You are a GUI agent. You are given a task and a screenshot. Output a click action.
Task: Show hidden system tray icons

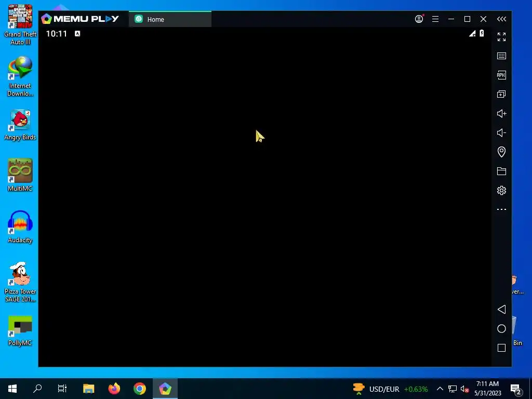[440, 389]
